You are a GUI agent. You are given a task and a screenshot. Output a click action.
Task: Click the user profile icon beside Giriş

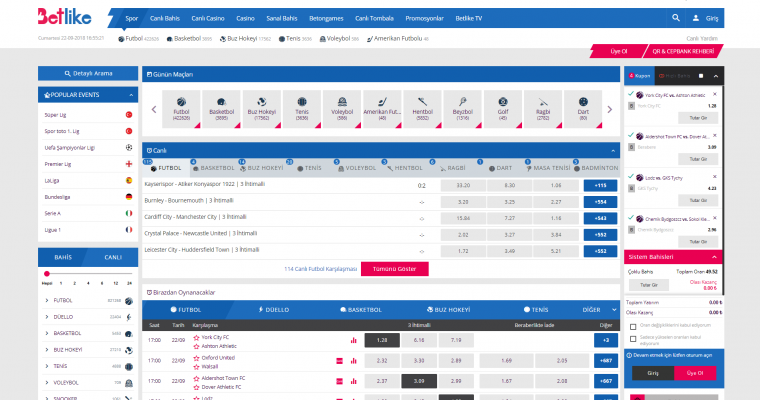click(696, 18)
